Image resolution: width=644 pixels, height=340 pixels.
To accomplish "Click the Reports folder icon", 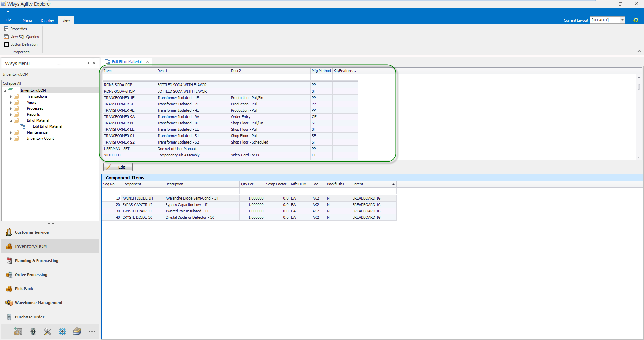I will click(17, 114).
